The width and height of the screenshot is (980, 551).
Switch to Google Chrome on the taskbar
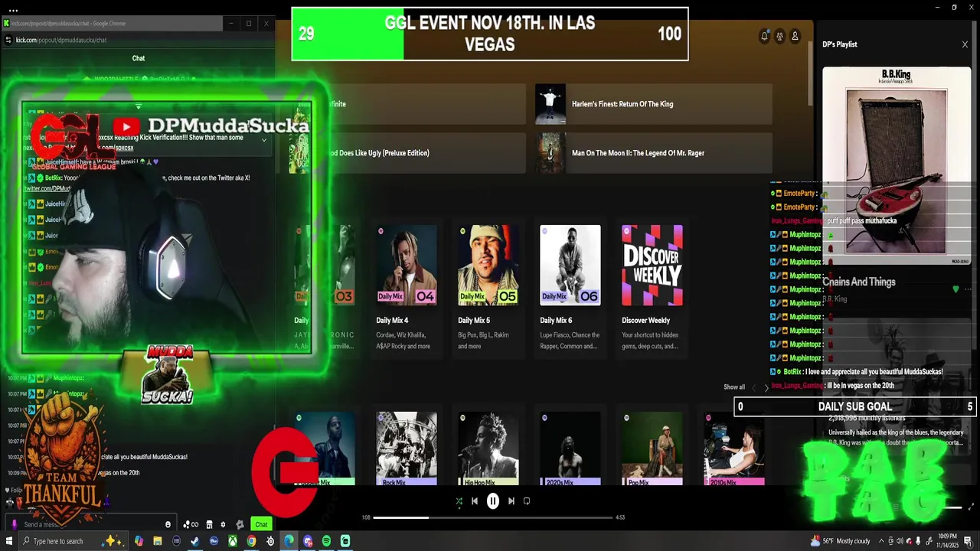point(251,541)
